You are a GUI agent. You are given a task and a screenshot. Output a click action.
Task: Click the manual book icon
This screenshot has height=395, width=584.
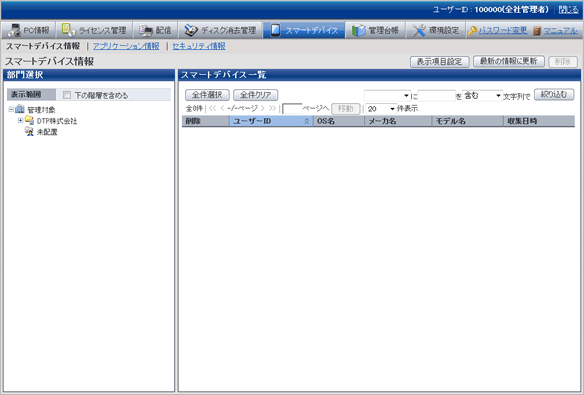click(537, 31)
